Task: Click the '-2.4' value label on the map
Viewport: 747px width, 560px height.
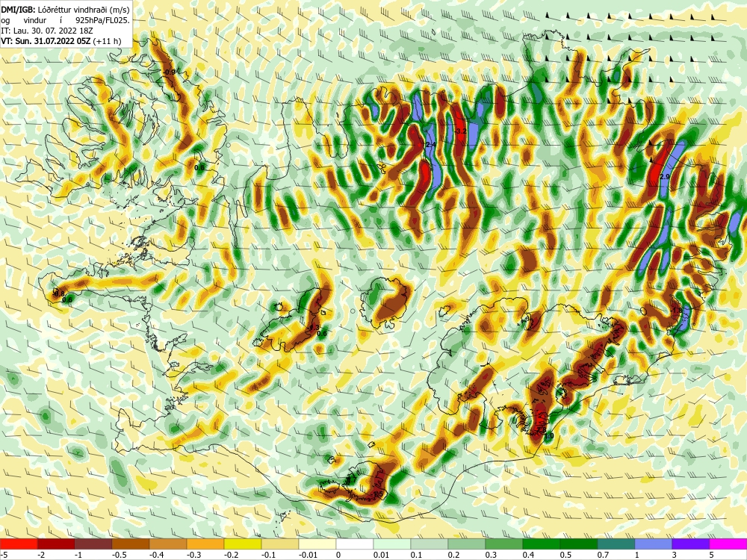Action: click(x=430, y=144)
